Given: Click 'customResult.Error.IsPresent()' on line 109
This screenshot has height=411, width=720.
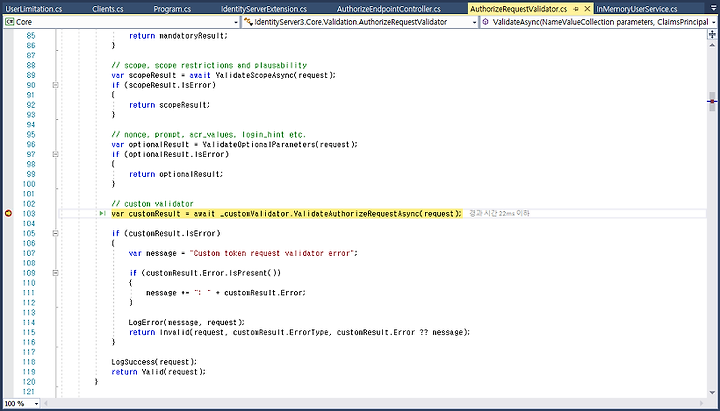Looking at the screenshot, I should [x=213, y=273].
